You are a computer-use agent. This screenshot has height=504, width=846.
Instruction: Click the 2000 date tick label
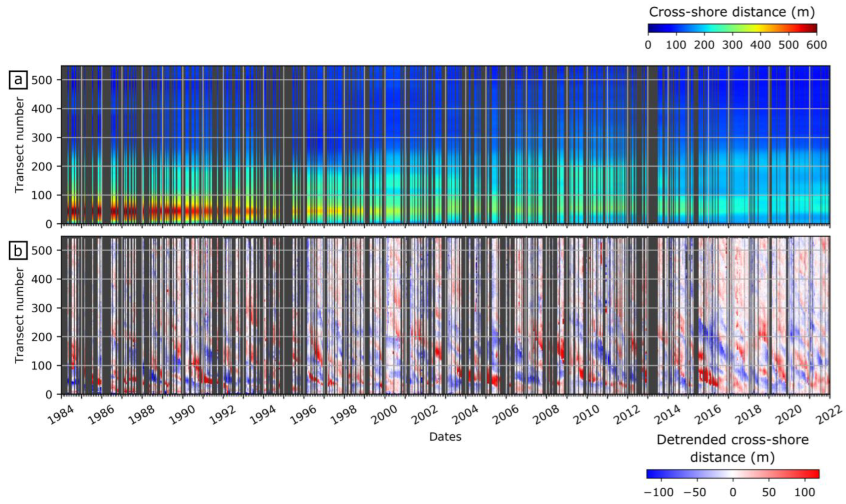(384, 416)
